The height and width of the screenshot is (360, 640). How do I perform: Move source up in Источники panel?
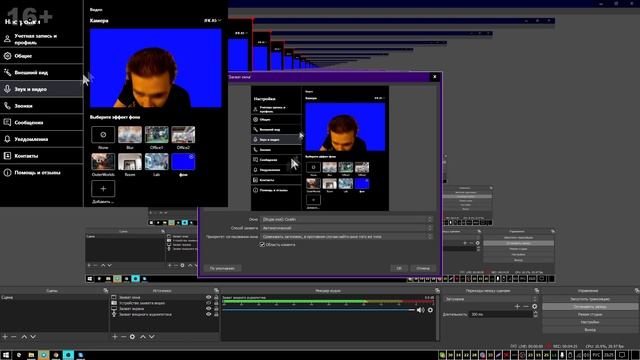coord(143,337)
